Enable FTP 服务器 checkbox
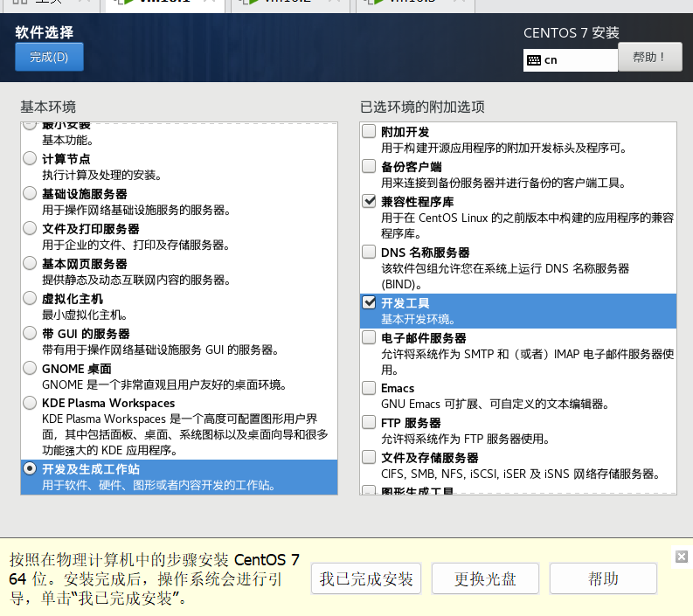Screen dimensions: 693x616 369,422
